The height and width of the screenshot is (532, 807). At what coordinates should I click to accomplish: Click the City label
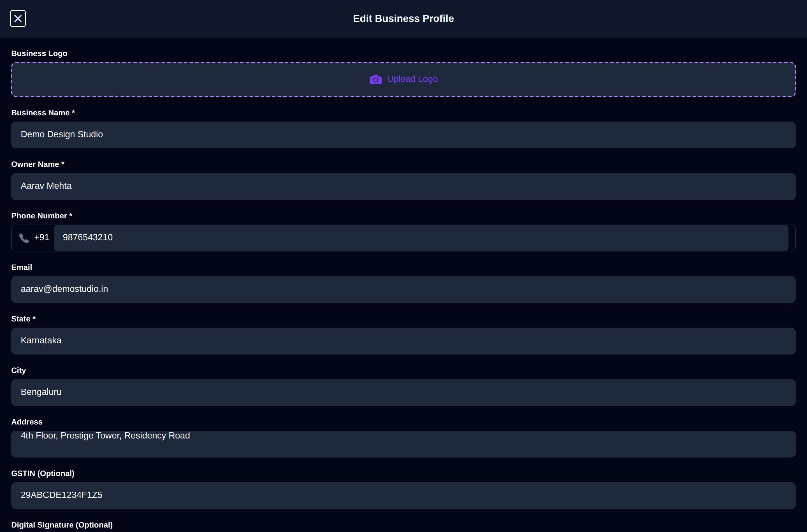click(19, 370)
